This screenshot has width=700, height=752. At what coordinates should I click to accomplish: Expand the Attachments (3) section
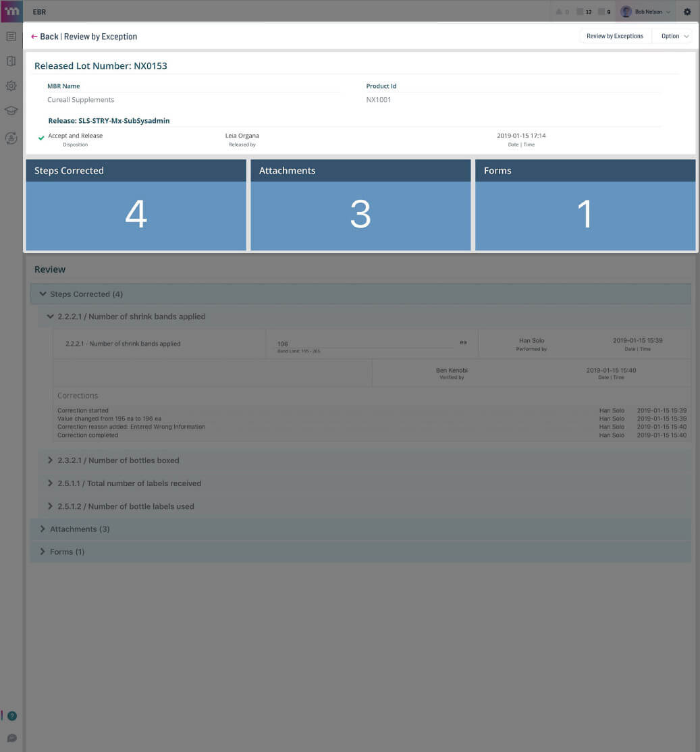80,529
